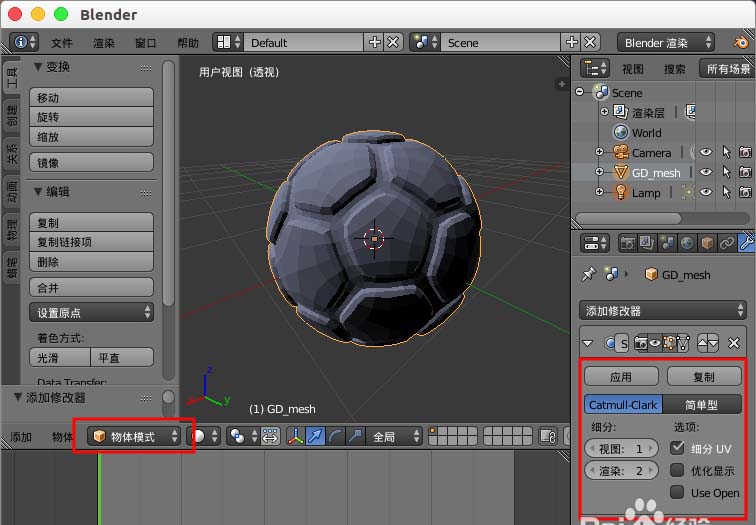Open the 添加修改器 dropdown in properties

[x=662, y=310]
